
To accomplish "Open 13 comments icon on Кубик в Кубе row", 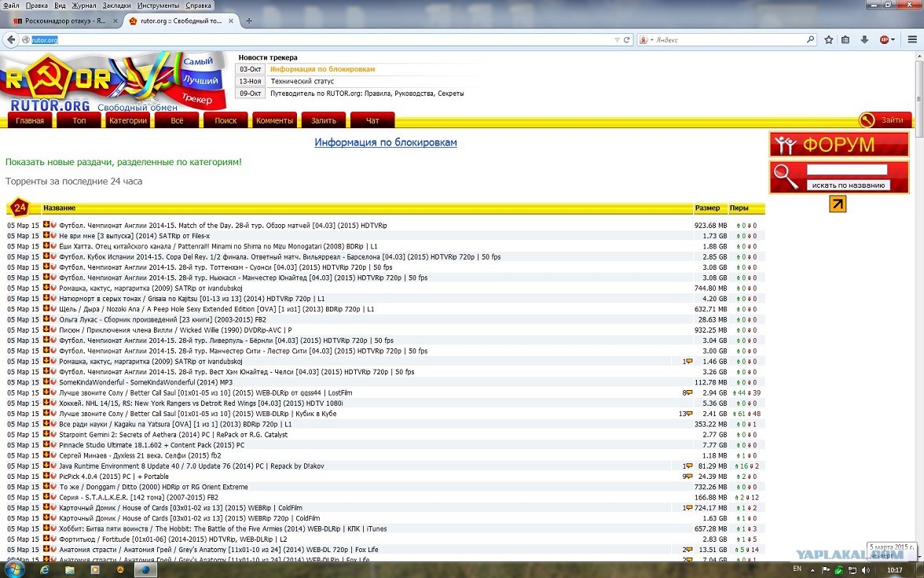I will pyautogui.click(x=688, y=414).
